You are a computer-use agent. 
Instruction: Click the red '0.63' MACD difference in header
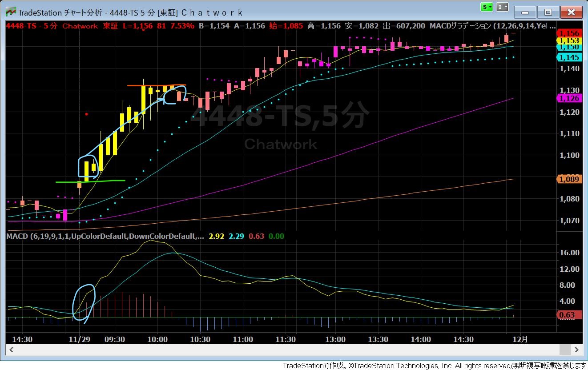pyautogui.click(x=257, y=236)
